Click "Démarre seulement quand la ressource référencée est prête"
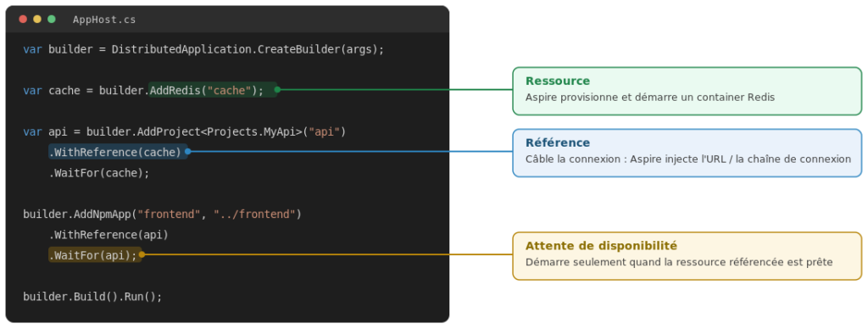The width and height of the screenshot is (868, 329). pos(679,263)
